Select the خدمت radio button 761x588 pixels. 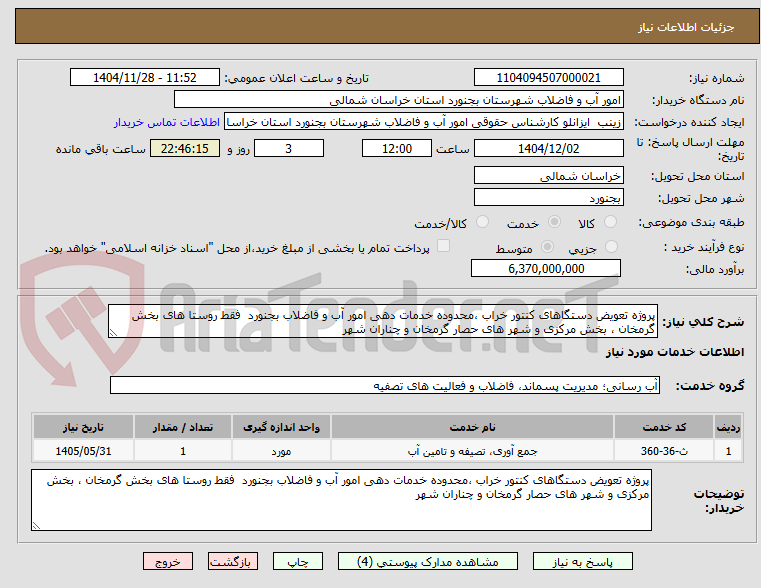tap(554, 222)
